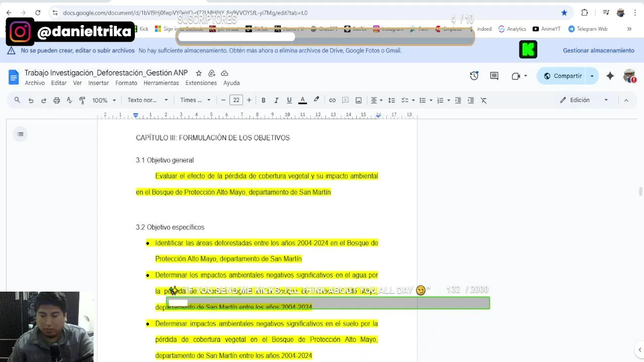Click the browser address bar URL
Screen dimensions: 644x362
tap(185, 13)
